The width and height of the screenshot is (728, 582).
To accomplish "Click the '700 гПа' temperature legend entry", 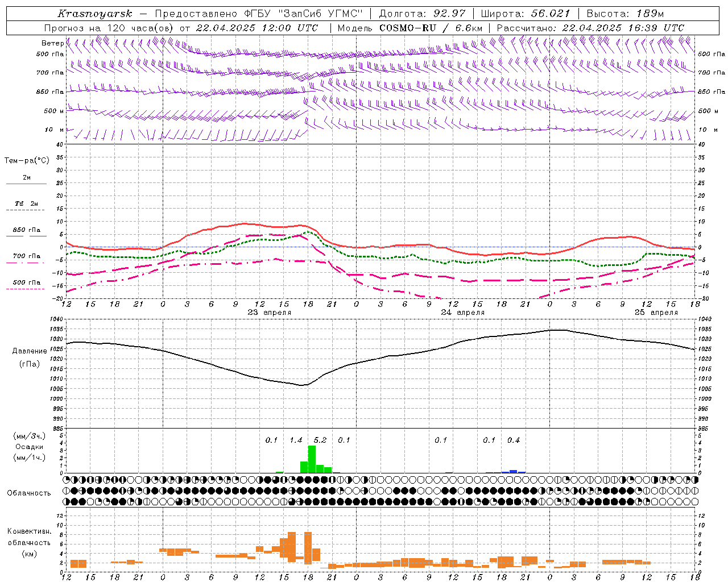I will tap(27, 256).
